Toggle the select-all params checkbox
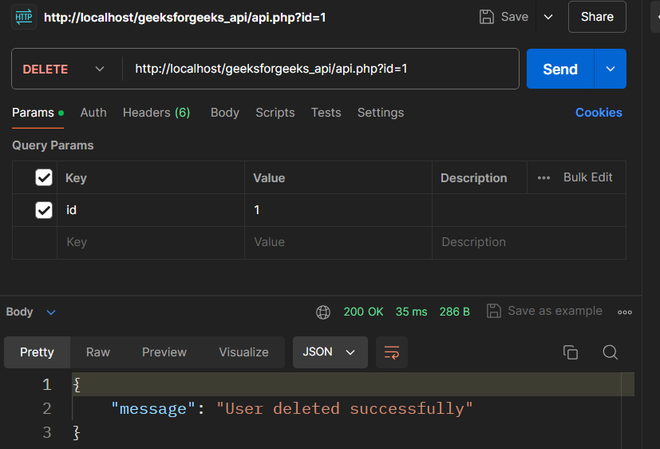The image size is (660, 449). point(44,178)
